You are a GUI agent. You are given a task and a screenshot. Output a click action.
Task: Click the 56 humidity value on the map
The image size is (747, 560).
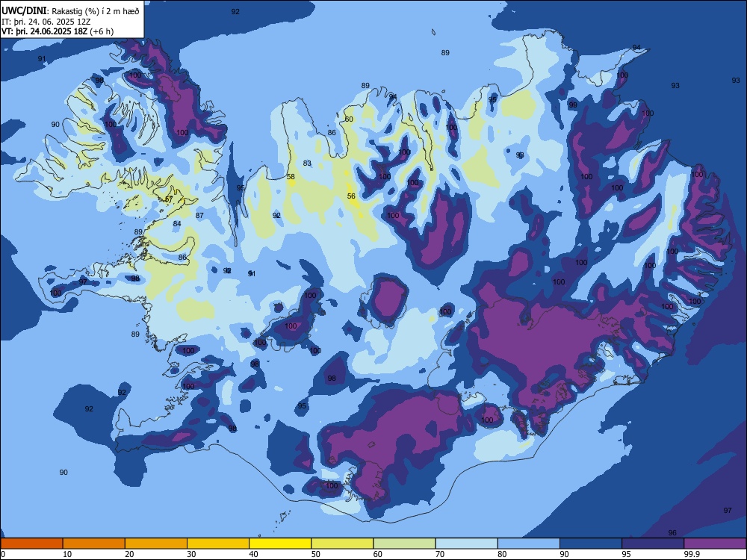pyautogui.click(x=351, y=196)
